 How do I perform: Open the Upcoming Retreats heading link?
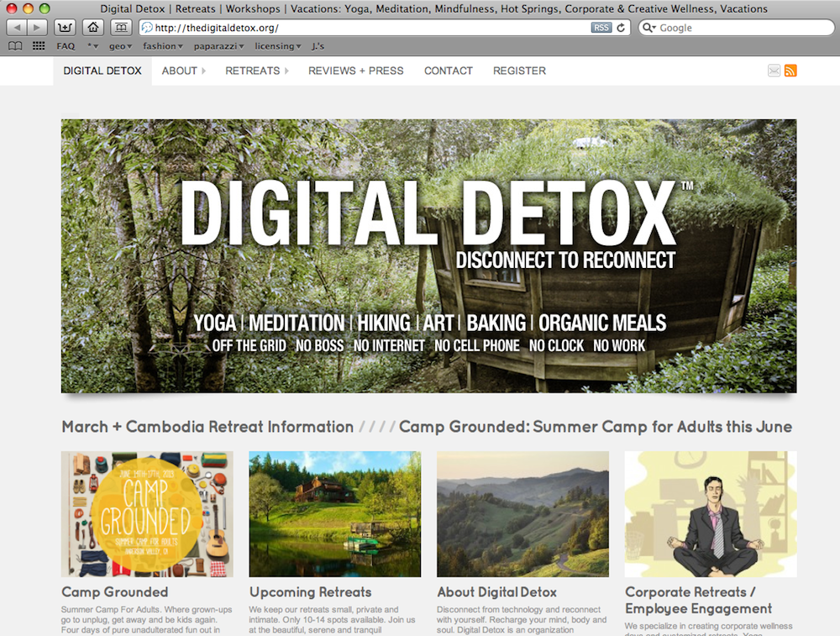click(310, 592)
